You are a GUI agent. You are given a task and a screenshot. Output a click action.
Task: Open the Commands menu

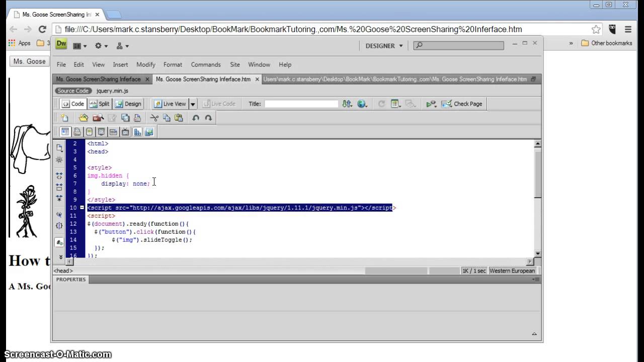[x=206, y=64]
